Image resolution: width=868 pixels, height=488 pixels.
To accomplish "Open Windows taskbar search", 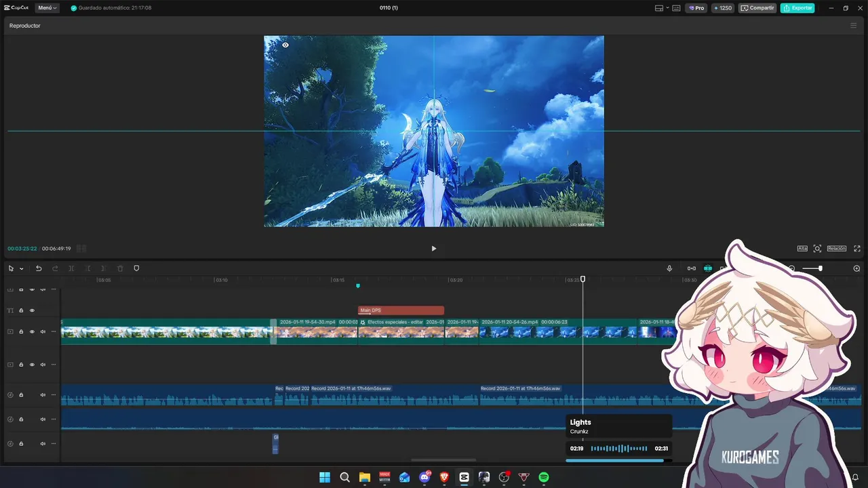I will 344,477.
